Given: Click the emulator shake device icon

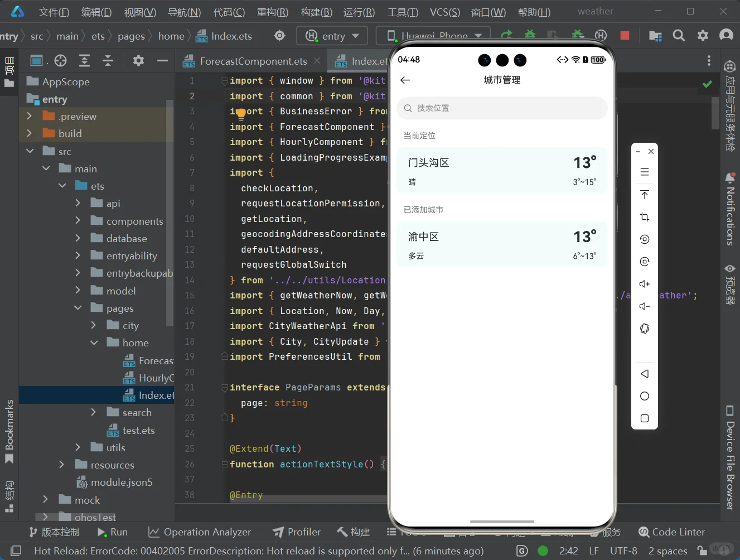Looking at the screenshot, I should [x=645, y=329].
